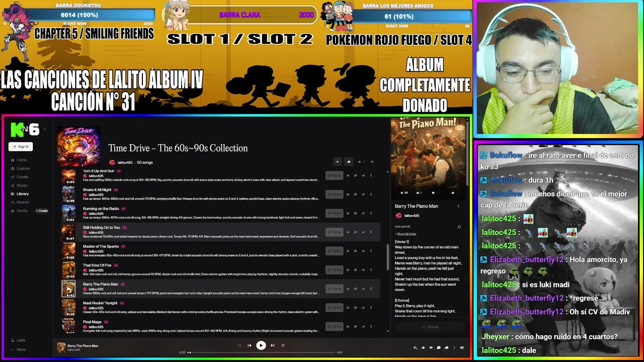Click Time Drive album cover thumbnail

78,146
